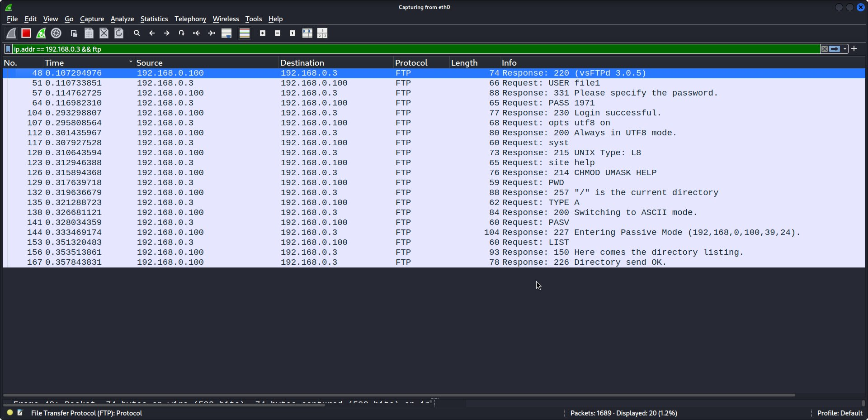This screenshot has width=868, height=420.
Task: Open expert information yellow circle icon
Action: coord(10,413)
